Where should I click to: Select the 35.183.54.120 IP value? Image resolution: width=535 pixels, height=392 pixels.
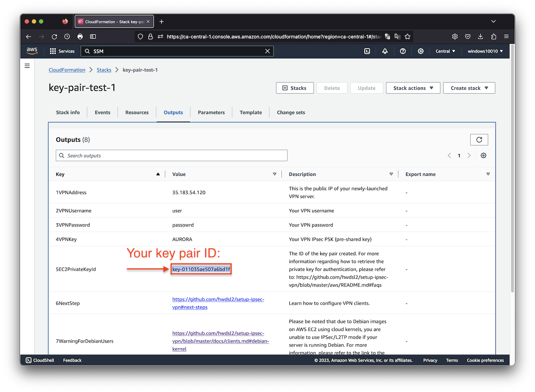point(189,192)
